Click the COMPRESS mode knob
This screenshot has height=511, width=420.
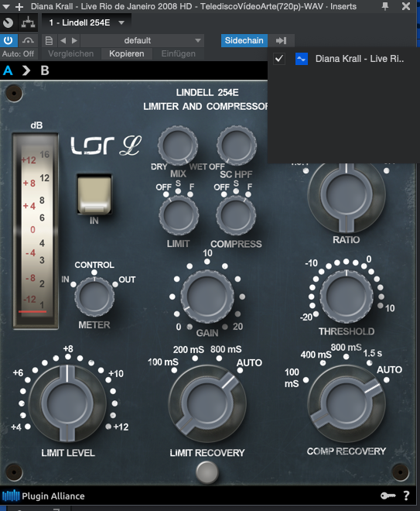236,215
